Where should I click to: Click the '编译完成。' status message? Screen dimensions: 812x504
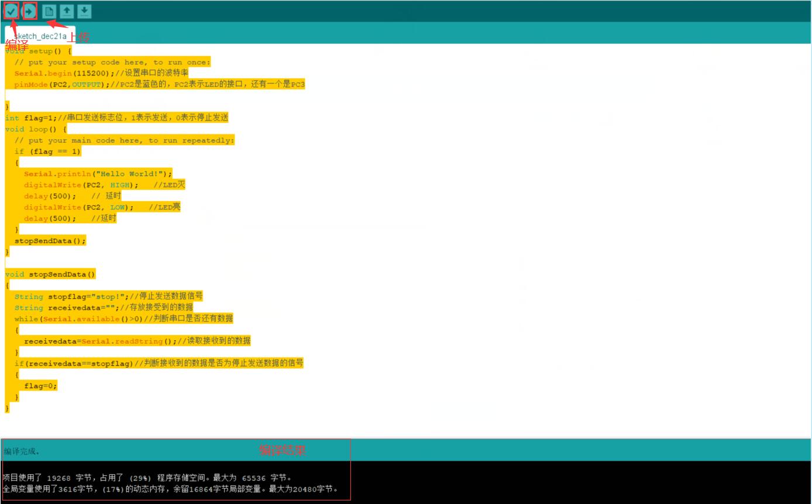[22, 451]
